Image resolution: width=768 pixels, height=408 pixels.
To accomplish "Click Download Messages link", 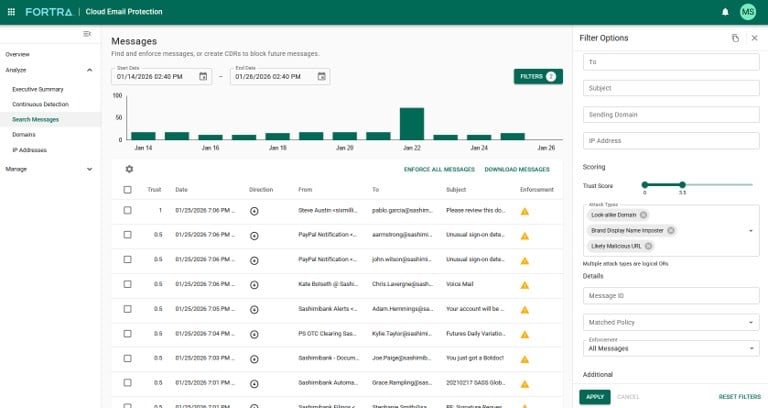I will 517,169.
